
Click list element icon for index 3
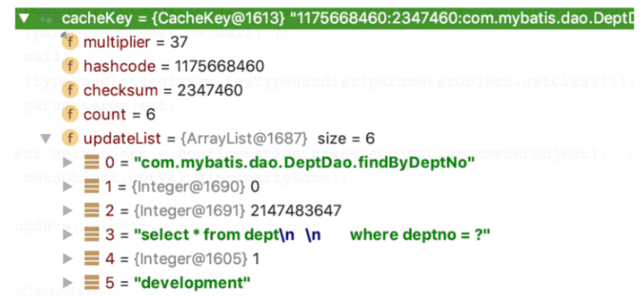(92, 235)
